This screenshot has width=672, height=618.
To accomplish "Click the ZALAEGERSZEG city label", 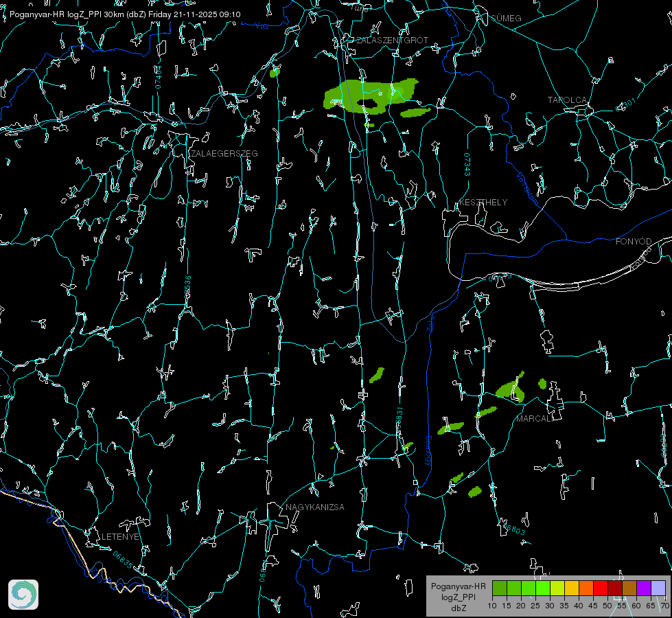I will tap(224, 154).
